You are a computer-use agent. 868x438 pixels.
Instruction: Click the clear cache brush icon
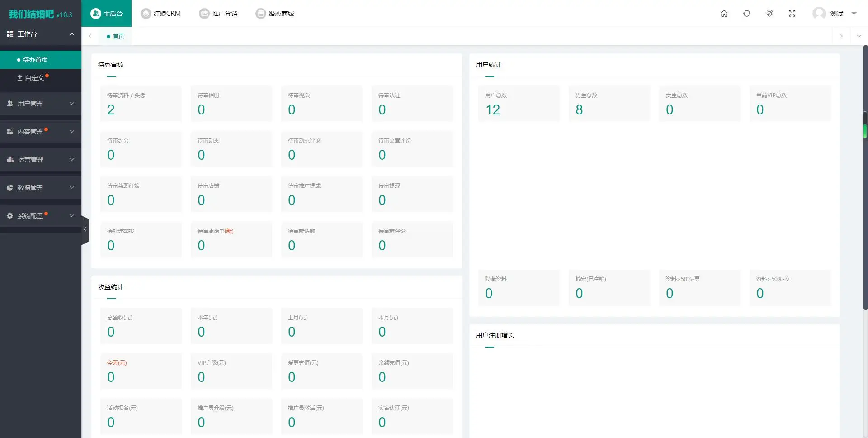point(769,14)
